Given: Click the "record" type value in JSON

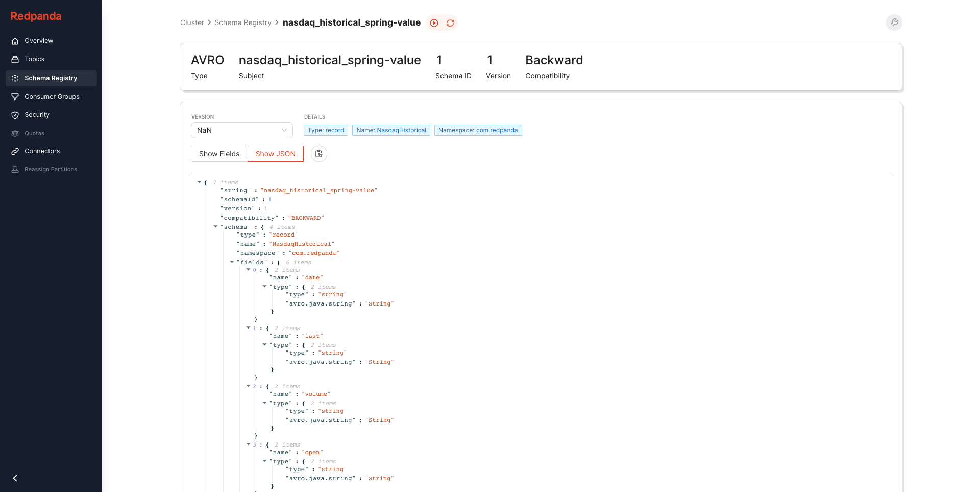Looking at the screenshot, I should pyautogui.click(x=283, y=235).
